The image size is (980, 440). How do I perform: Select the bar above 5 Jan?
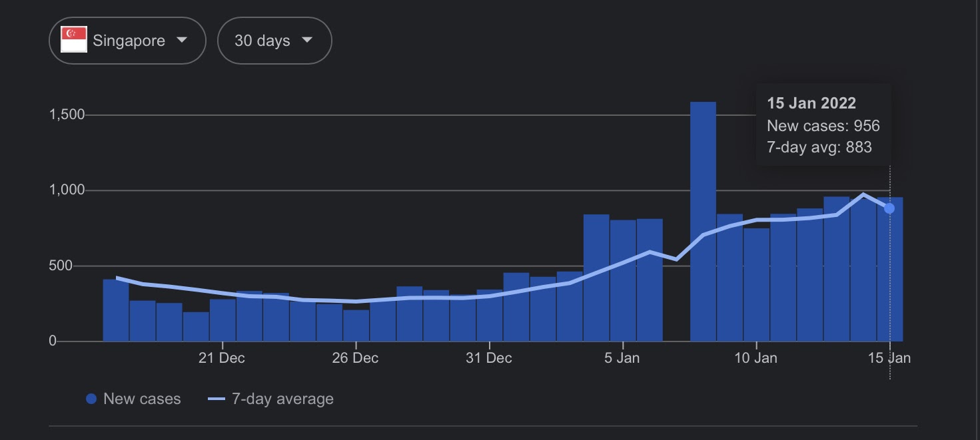coord(623,281)
